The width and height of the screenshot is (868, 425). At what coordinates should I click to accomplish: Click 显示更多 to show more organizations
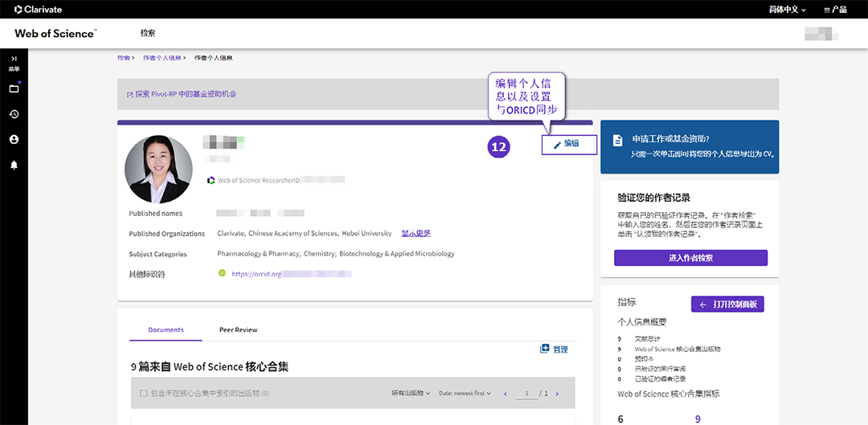coord(416,234)
